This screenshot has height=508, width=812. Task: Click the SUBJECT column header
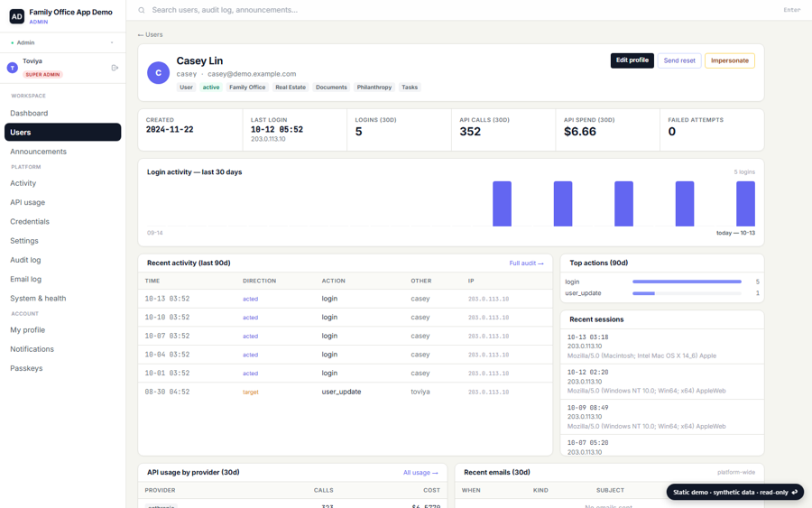pos(610,490)
